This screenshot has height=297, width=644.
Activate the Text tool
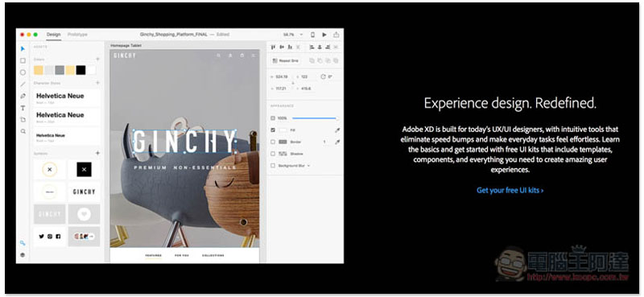[23, 108]
